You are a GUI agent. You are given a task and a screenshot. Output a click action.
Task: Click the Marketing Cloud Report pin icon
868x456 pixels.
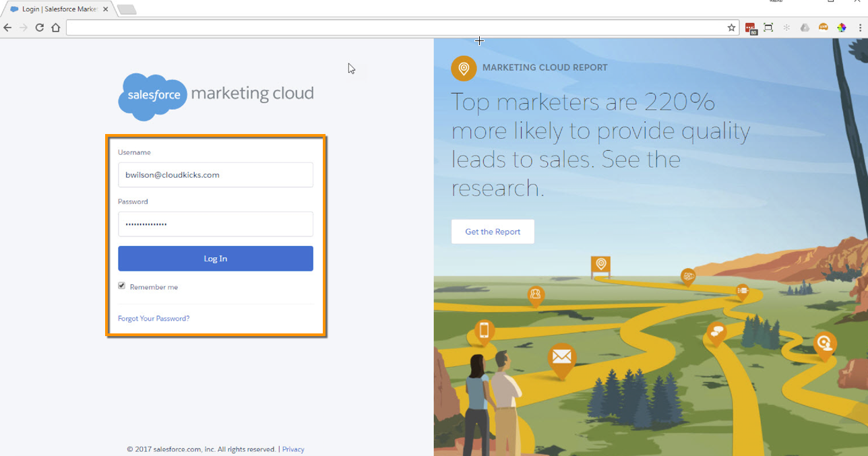pyautogui.click(x=464, y=68)
